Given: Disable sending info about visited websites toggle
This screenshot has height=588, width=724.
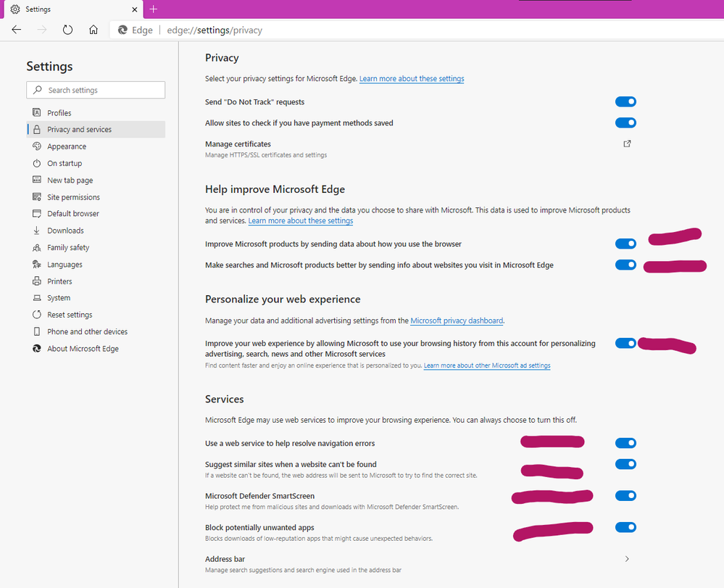Looking at the screenshot, I should 625,265.
